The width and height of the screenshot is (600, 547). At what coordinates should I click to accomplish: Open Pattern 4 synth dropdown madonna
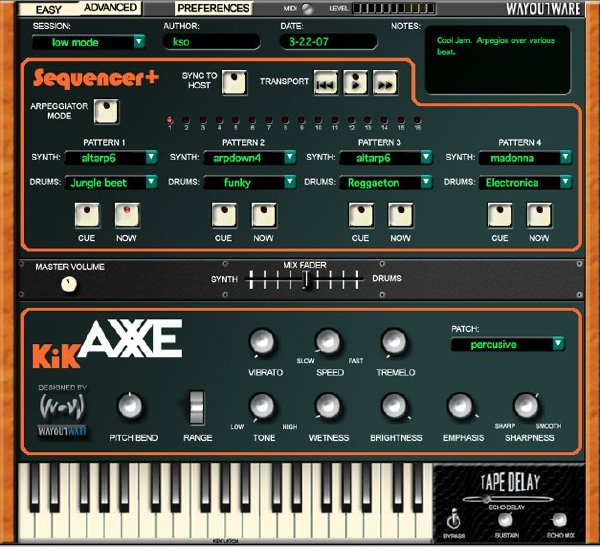coord(525,158)
